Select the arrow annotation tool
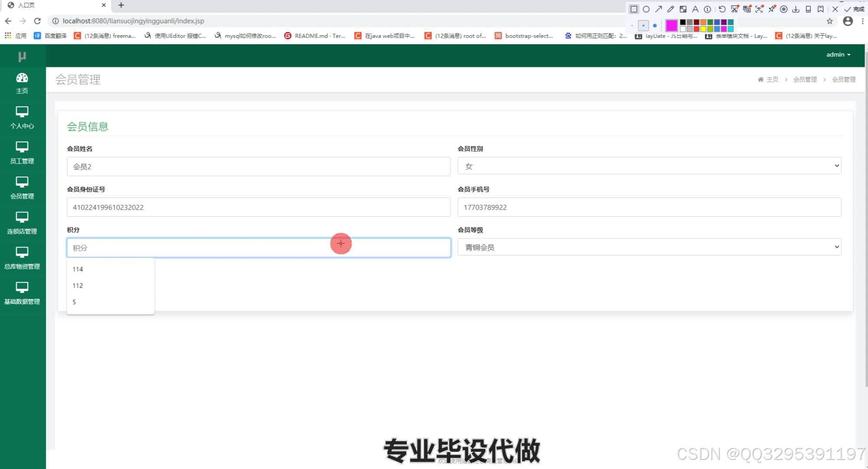 (x=658, y=9)
